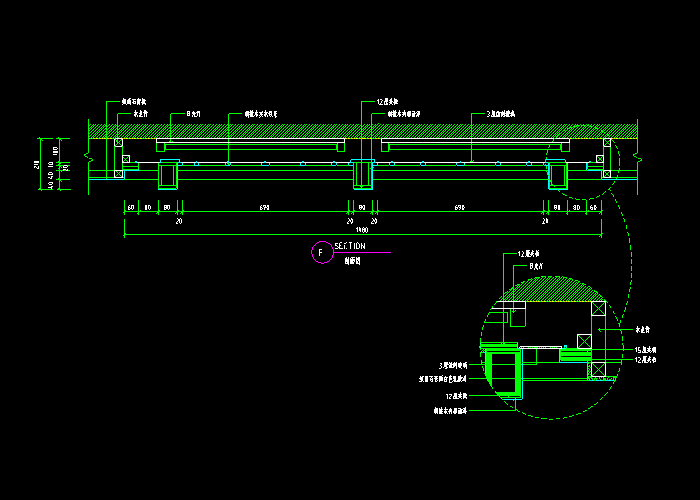The image size is (700, 500).
Task: Select the rightmost column block in main section
Action: [x=556, y=175]
